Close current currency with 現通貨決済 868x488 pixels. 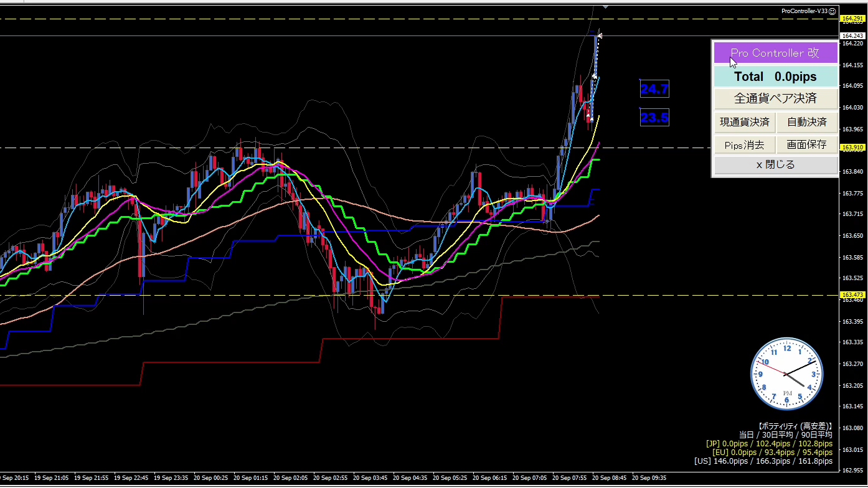coord(745,122)
